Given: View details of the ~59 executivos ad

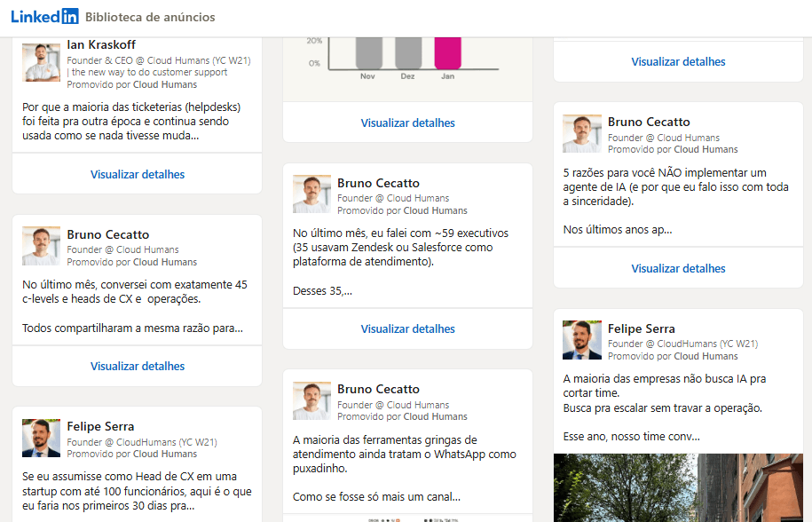Looking at the screenshot, I should (x=407, y=328).
